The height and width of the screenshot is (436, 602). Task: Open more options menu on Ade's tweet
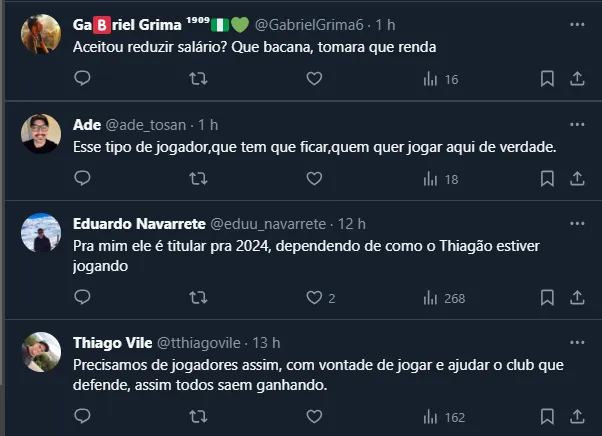[576, 124]
